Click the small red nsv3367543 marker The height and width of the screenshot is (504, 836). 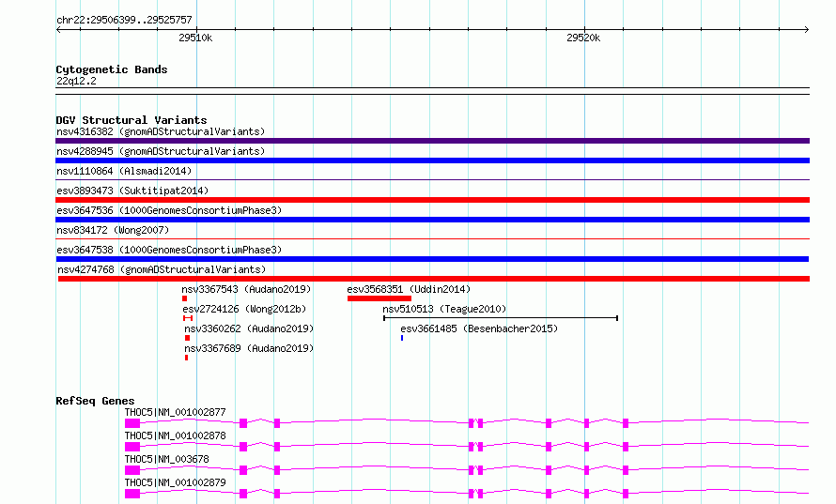tap(184, 298)
